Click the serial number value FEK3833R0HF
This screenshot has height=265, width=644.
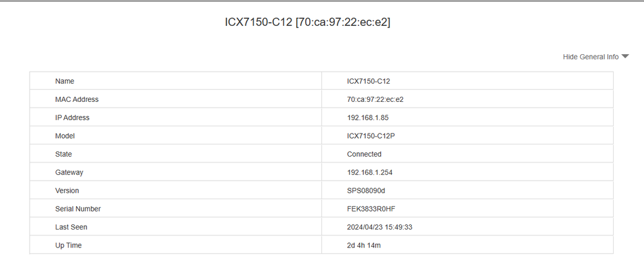point(370,209)
